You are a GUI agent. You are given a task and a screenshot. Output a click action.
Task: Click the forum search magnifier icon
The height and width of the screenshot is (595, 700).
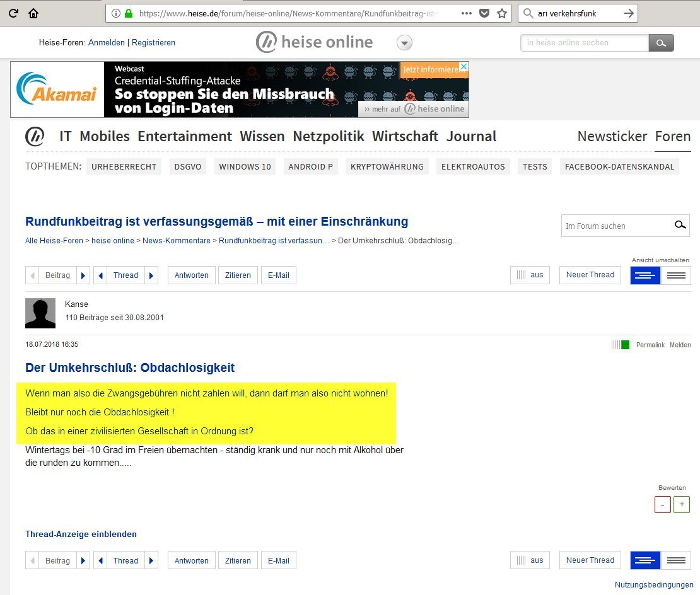(680, 226)
